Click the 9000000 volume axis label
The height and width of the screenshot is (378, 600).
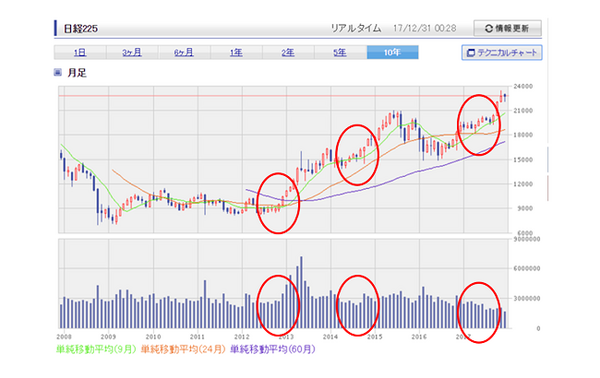[527, 239]
